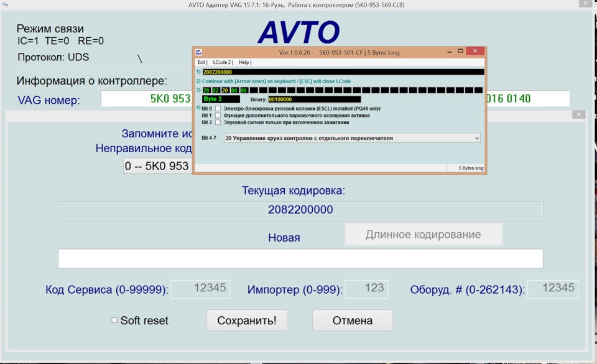Click the Код Сервиса field 12345

[x=201, y=289]
